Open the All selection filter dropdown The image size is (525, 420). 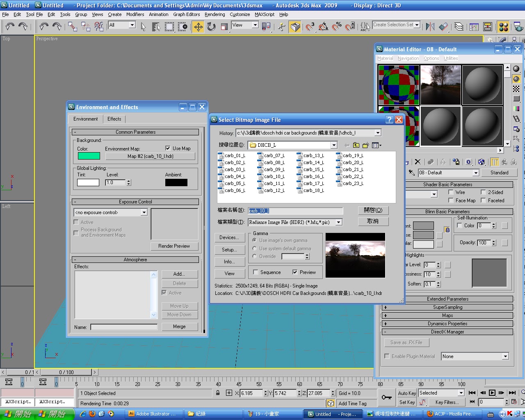pos(132,25)
